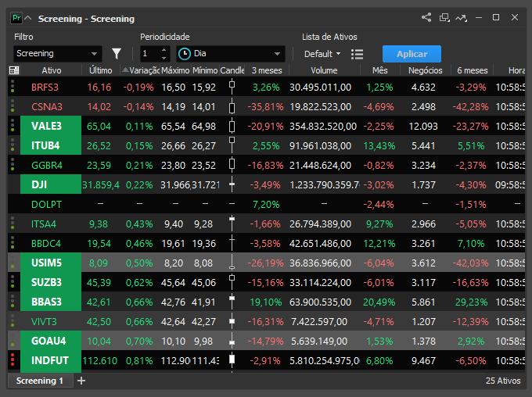The width and height of the screenshot is (532, 397).
Task: Select the highlighted ITUB4 ticker
Action: pyautogui.click(x=51, y=145)
